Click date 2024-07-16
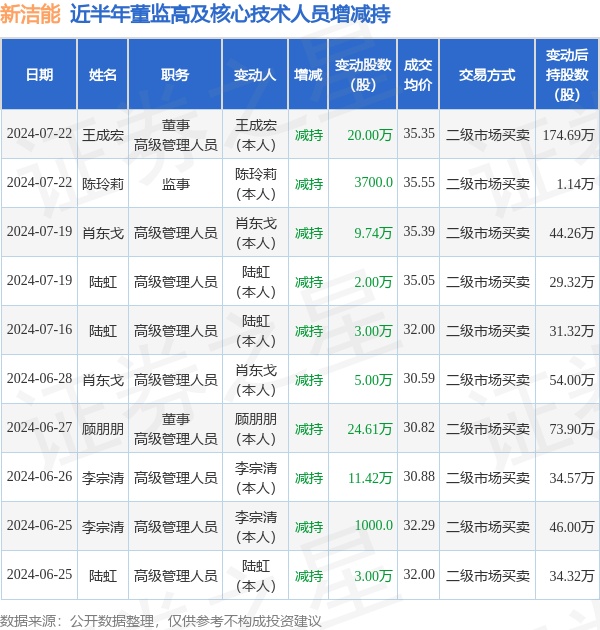Image resolution: width=600 pixels, height=630 pixels. (x=39, y=329)
